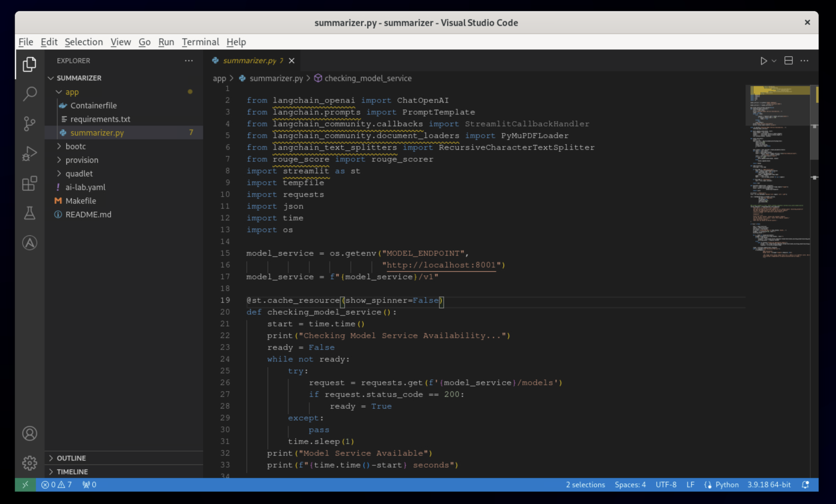Expand the OUTLINE section
Viewport: 836px width, 504px height.
pos(71,458)
